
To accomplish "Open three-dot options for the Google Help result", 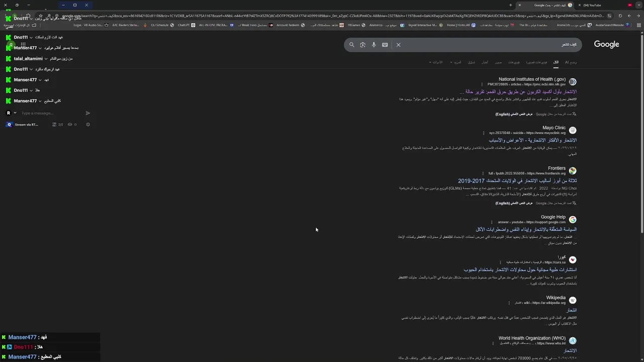I will (x=492, y=222).
